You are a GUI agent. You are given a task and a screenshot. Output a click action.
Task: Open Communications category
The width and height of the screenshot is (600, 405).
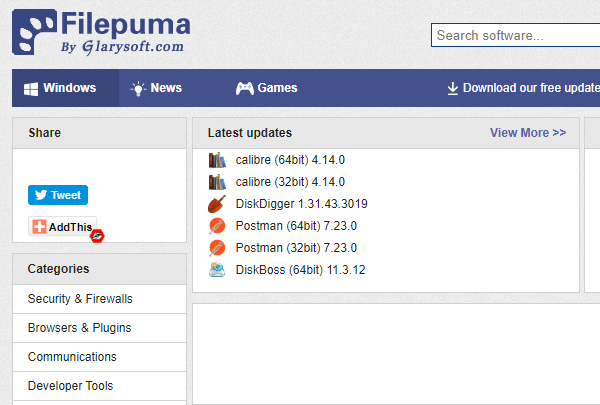[x=99, y=357]
